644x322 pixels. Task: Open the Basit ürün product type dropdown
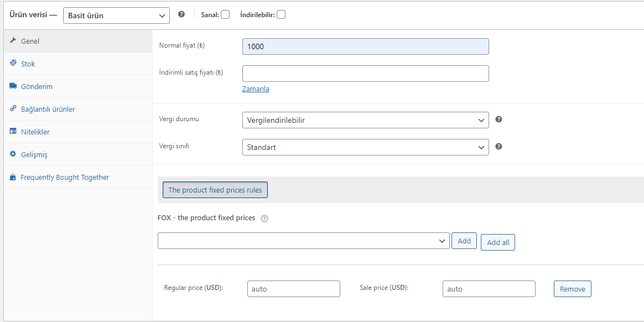click(x=116, y=15)
